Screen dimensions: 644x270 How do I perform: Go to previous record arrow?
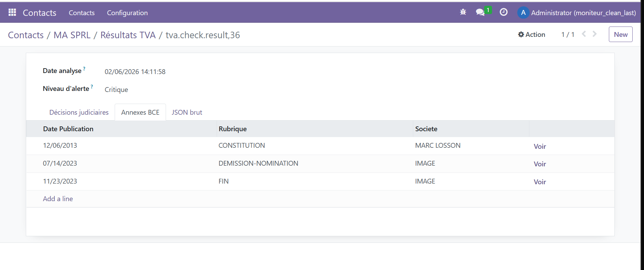(x=584, y=34)
